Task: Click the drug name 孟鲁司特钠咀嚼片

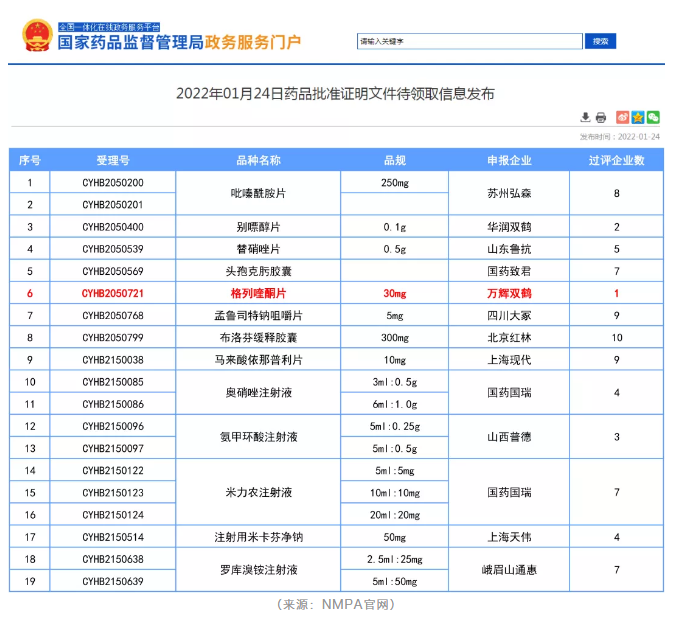Action: pyautogui.click(x=258, y=316)
